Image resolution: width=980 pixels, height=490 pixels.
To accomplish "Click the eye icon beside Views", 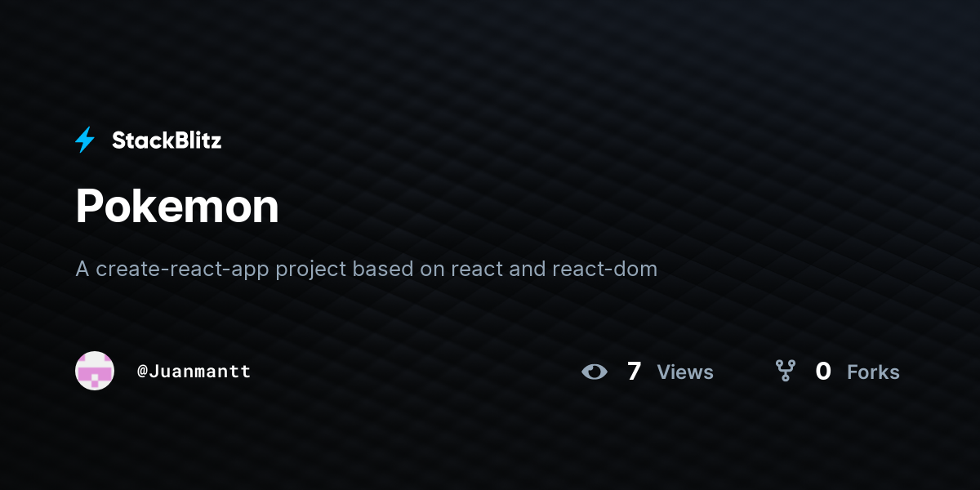I will click(x=595, y=372).
